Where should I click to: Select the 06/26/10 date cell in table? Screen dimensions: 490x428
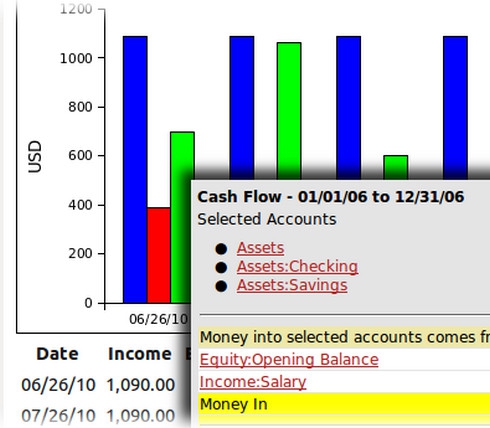58,385
